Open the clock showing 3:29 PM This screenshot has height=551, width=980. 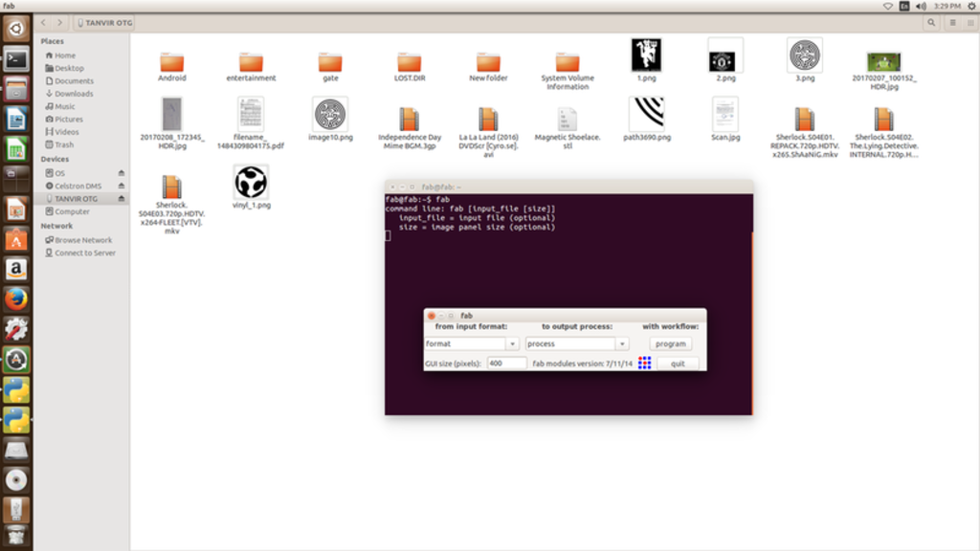point(947,6)
